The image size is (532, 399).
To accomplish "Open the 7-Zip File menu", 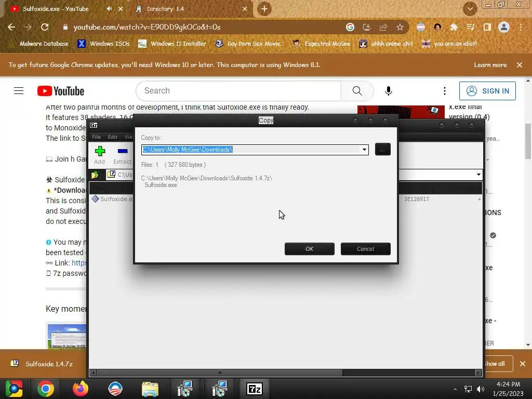I will point(96,137).
